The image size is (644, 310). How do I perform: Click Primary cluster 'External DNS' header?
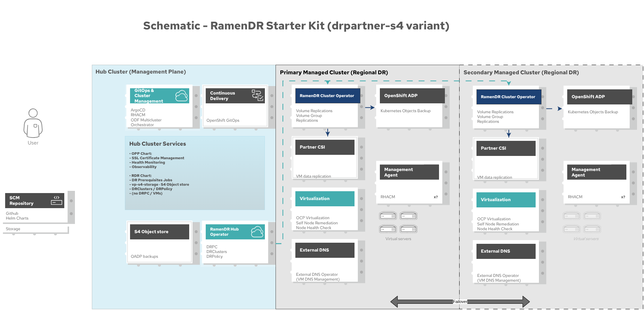click(325, 250)
